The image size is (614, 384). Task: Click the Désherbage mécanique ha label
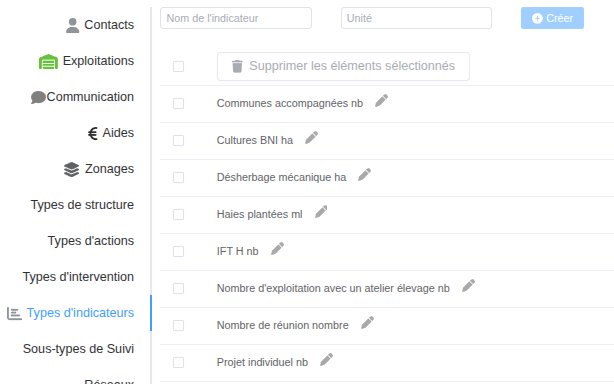point(282,177)
